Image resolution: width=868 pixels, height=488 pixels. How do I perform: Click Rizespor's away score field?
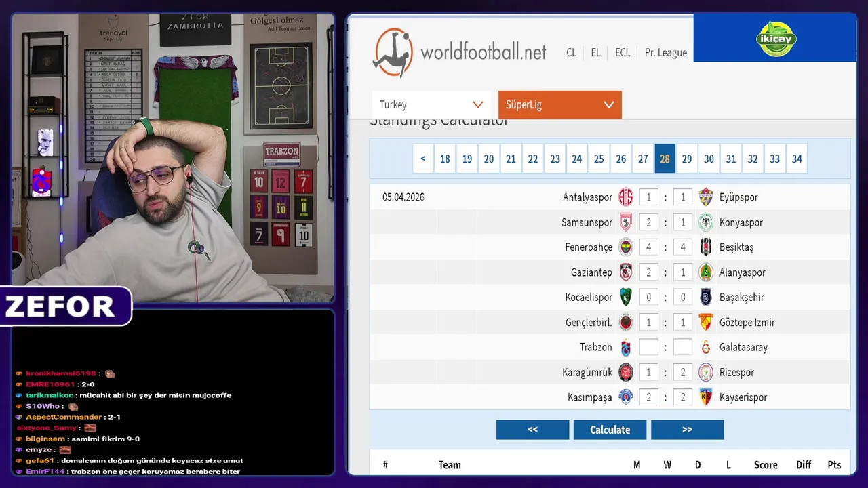click(683, 372)
